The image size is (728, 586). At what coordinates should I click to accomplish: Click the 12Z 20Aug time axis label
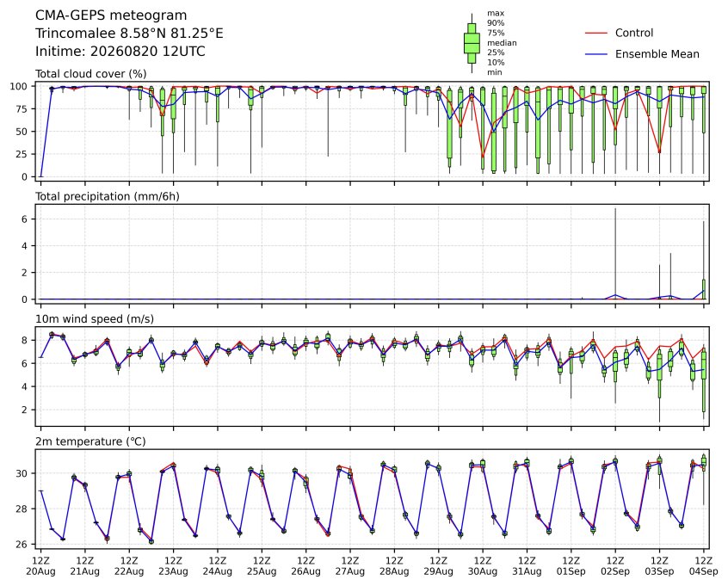coord(40,566)
